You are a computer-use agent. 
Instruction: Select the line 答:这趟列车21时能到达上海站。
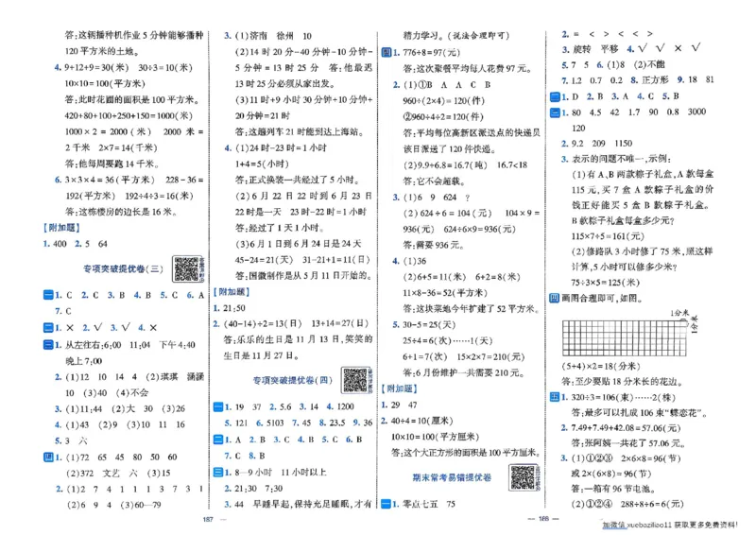point(300,131)
